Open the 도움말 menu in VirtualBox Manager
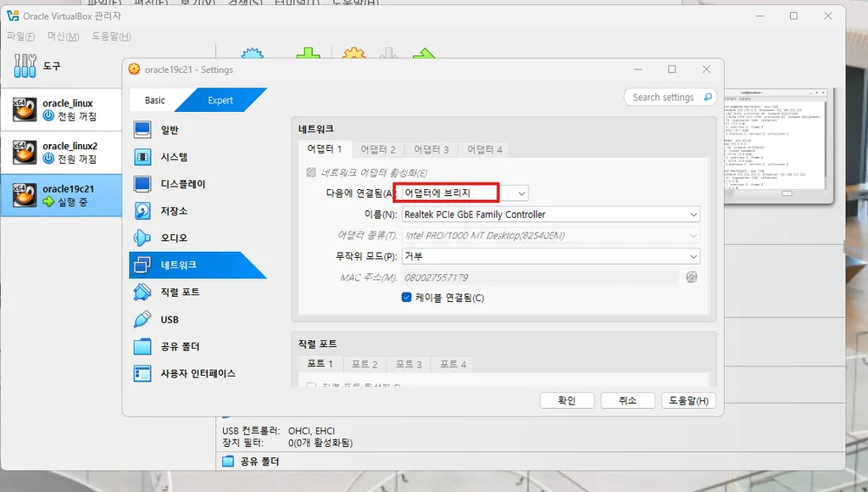Viewport: 868px width, 492px height. (x=111, y=36)
